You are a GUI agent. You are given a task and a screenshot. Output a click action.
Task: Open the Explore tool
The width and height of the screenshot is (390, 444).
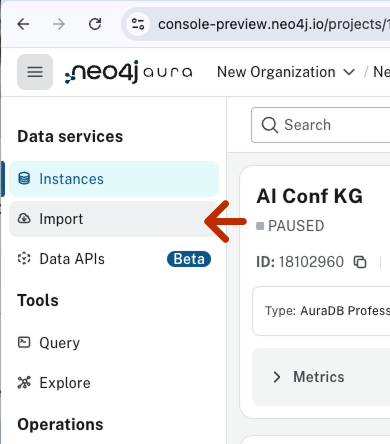point(114,383)
